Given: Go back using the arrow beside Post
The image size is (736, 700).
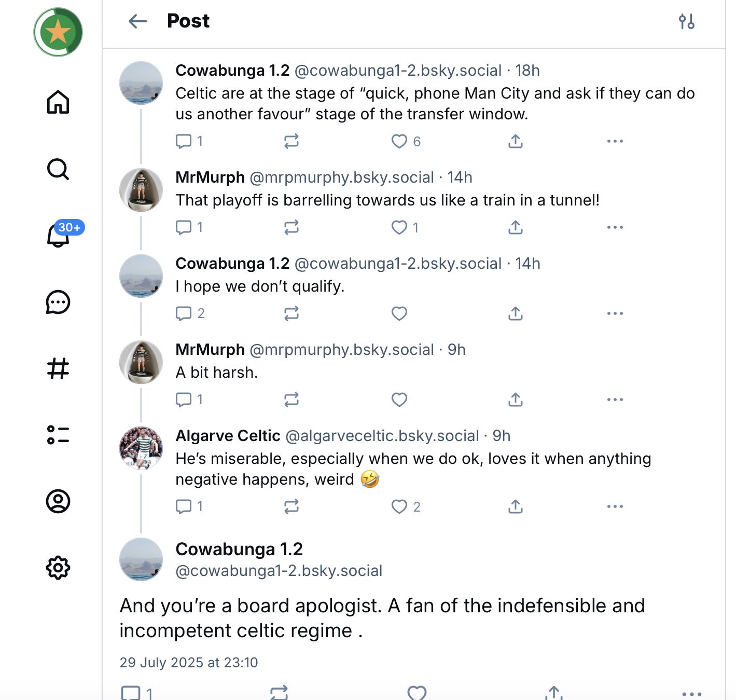Looking at the screenshot, I should coord(138,21).
